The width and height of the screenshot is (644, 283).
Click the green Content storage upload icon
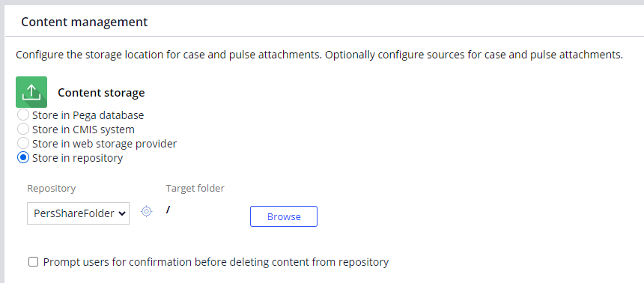31,92
